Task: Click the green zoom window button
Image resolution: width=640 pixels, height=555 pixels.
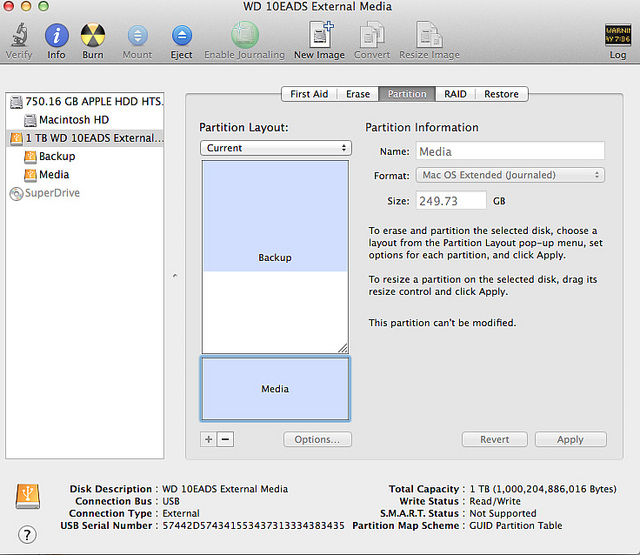Action: [x=43, y=6]
